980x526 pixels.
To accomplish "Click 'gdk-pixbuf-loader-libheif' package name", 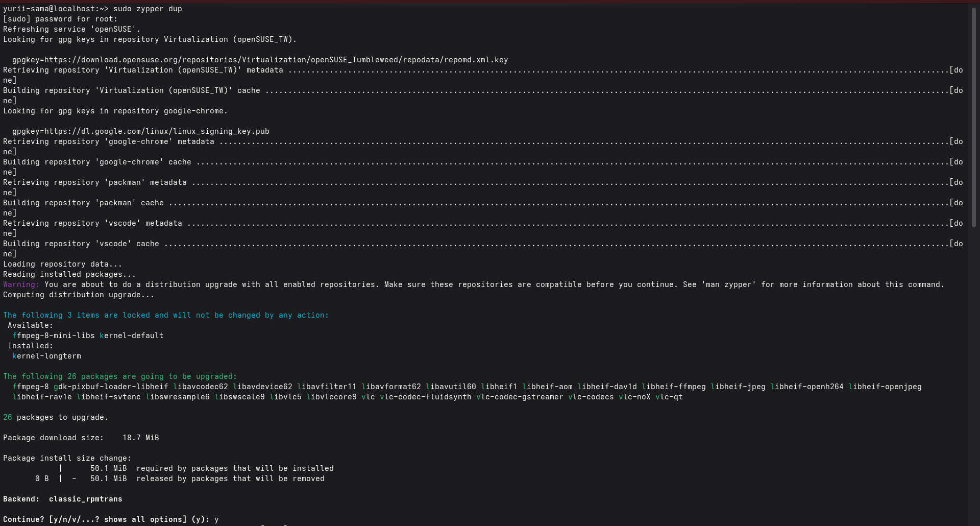I will (x=111, y=387).
